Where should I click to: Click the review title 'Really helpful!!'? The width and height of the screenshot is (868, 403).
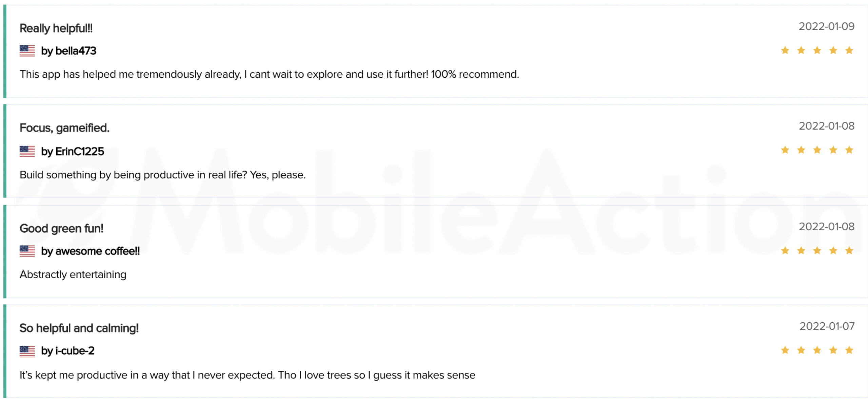click(56, 28)
